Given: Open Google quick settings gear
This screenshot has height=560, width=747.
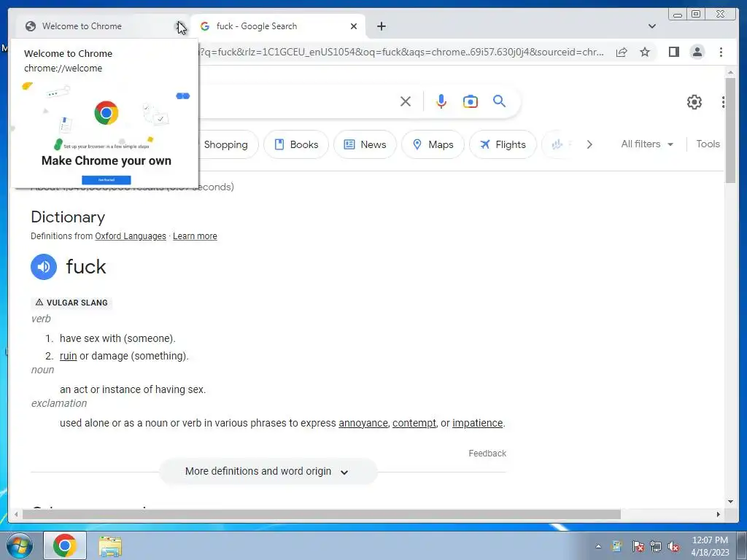Looking at the screenshot, I should (x=694, y=102).
